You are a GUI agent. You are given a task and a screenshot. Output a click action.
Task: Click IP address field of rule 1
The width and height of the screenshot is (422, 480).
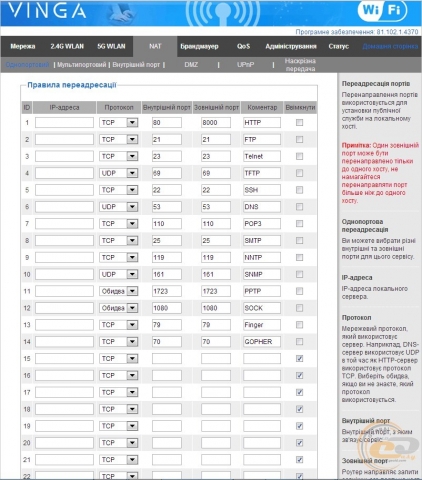(x=64, y=123)
